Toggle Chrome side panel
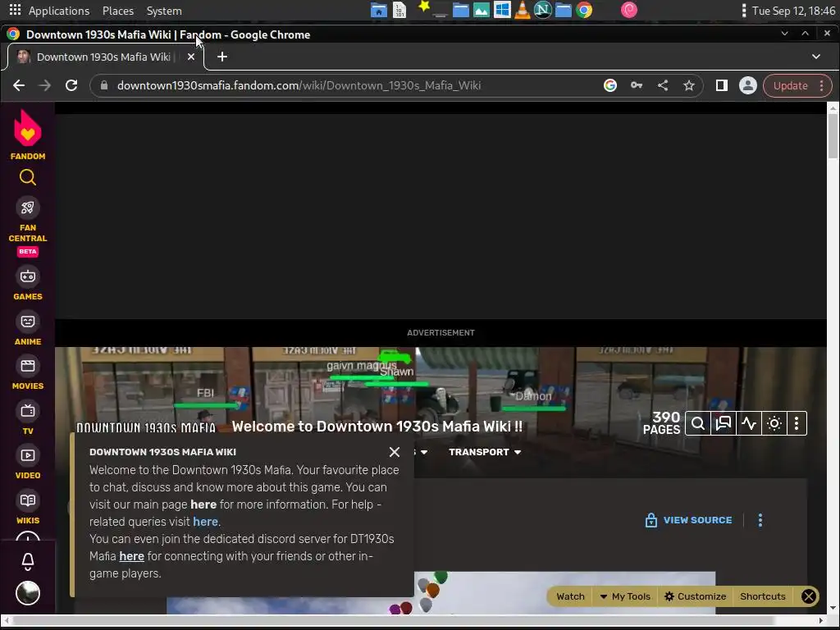 (722, 85)
